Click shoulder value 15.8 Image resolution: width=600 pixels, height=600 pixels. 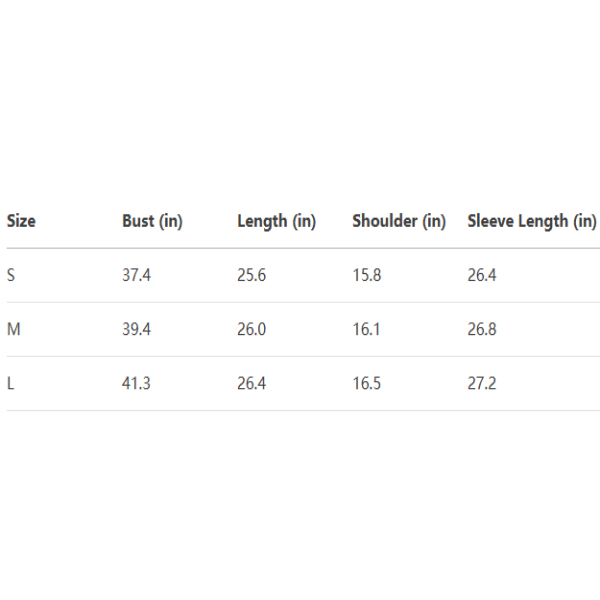(x=366, y=275)
